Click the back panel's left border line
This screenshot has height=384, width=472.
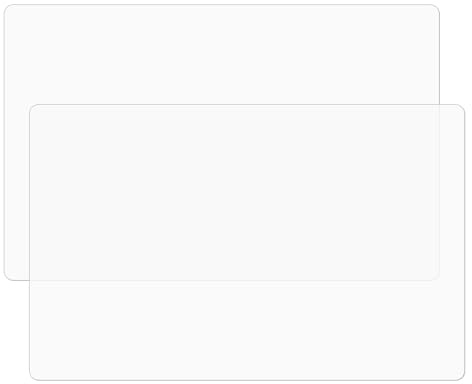pyautogui.click(x=4, y=142)
